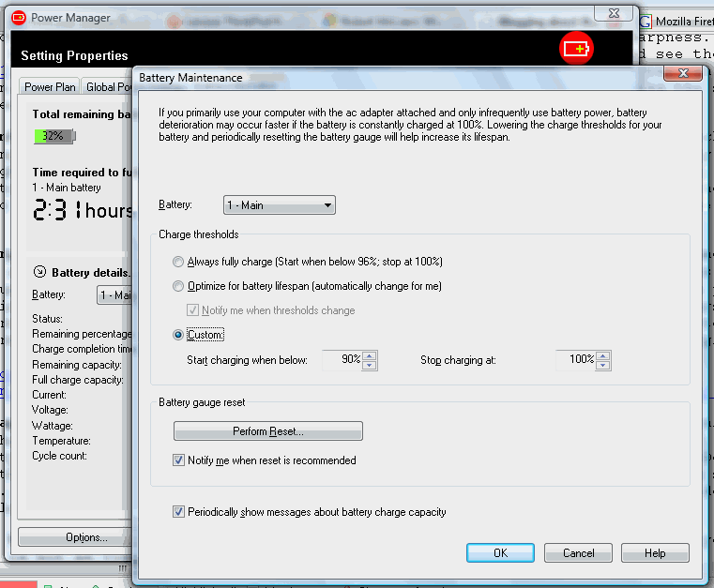Select Always fully charge radio option
This screenshot has height=588, width=714.
tap(178, 262)
